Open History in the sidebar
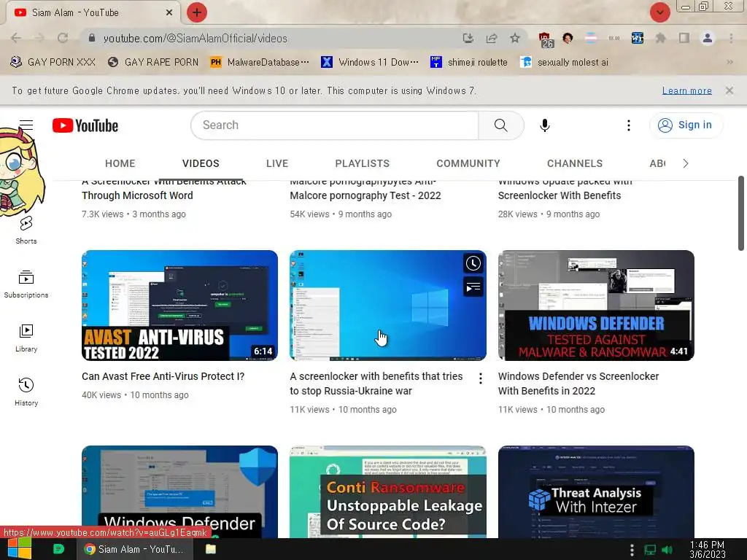The image size is (747, 560). tap(26, 392)
